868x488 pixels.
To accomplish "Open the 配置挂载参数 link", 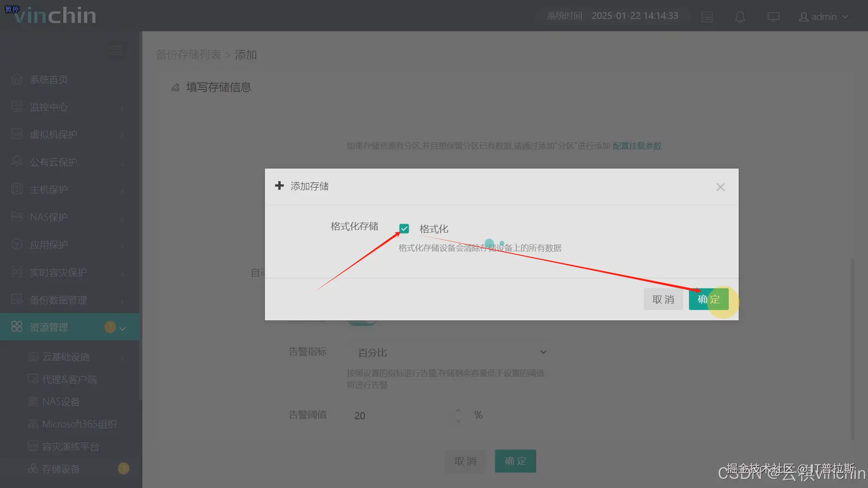I will point(637,146).
